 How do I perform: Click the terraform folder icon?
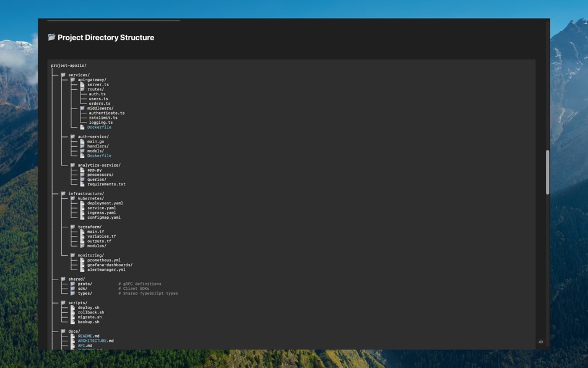coord(73,226)
